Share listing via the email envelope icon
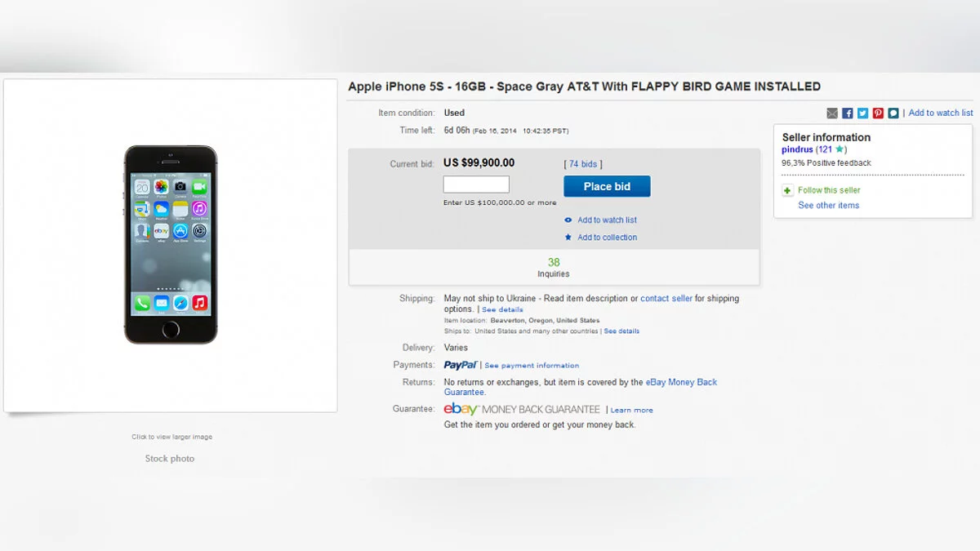Image resolution: width=980 pixels, height=551 pixels. point(832,113)
